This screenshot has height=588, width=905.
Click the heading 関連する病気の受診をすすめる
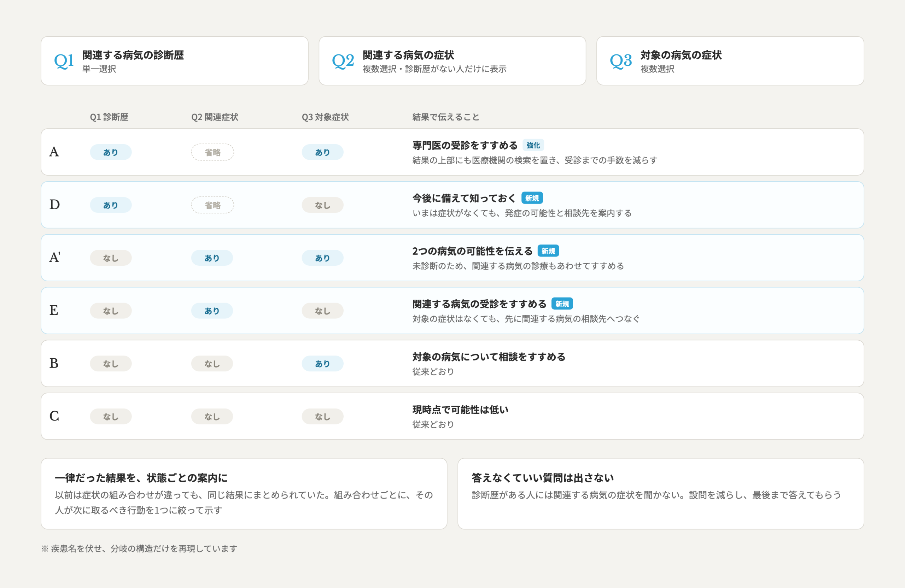(479, 304)
